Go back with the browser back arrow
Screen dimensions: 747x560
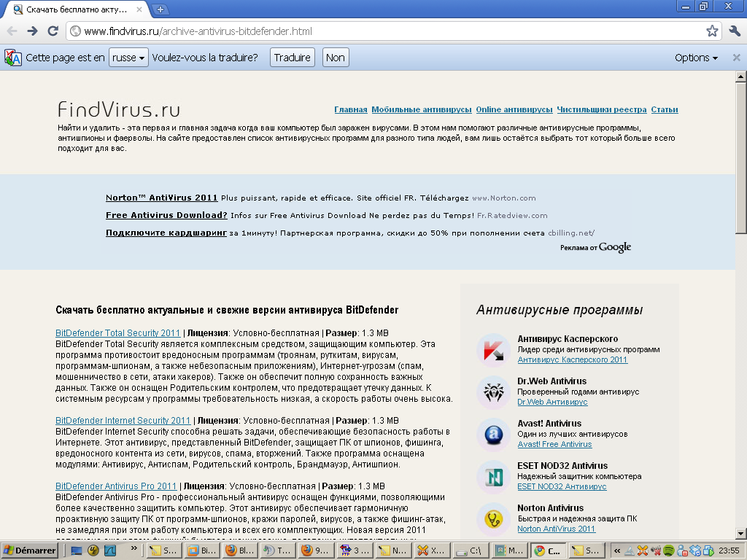point(12,31)
